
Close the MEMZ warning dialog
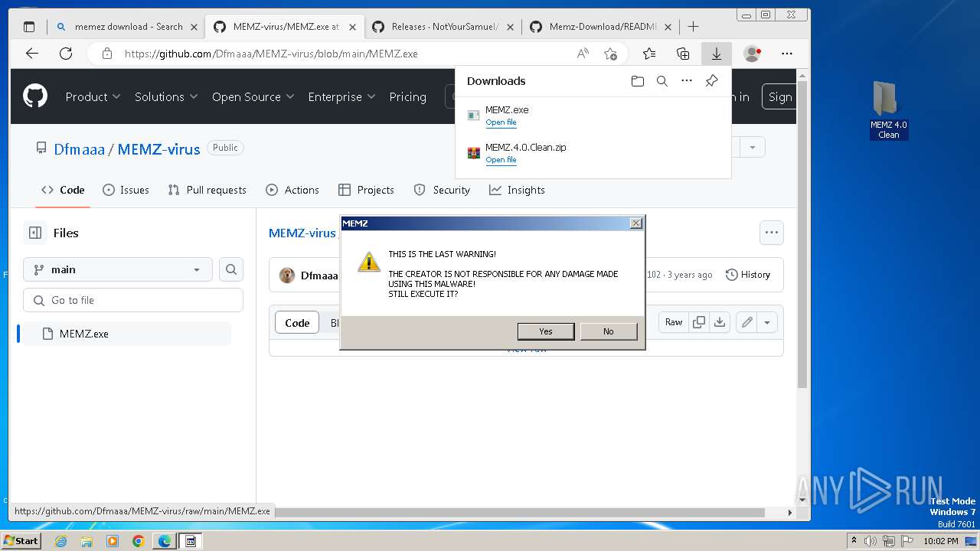[x=635, y=223]
